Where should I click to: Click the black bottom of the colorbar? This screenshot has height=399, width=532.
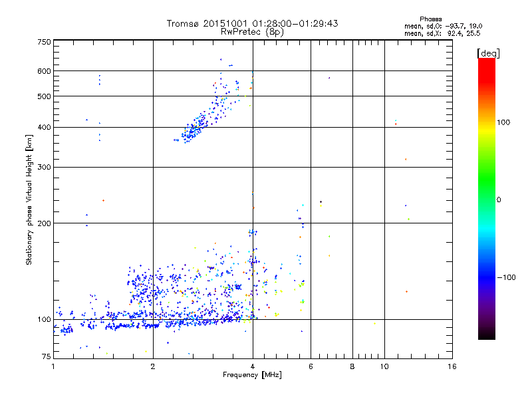(487, 334)
